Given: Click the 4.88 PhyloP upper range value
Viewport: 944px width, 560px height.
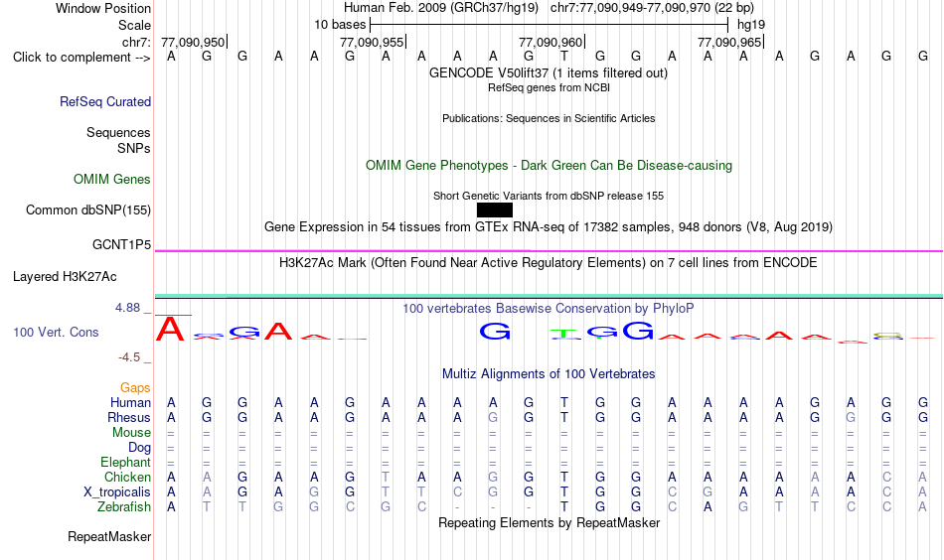Looking at the screenshot, I should click(127, 308).
